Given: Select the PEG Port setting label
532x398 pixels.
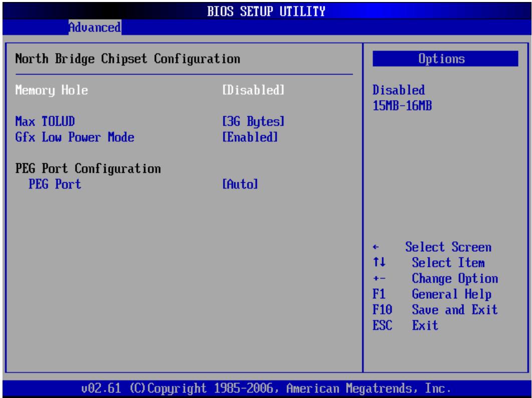Looking at the screenshot, I should pyautogui.click(x=55, y=184).
